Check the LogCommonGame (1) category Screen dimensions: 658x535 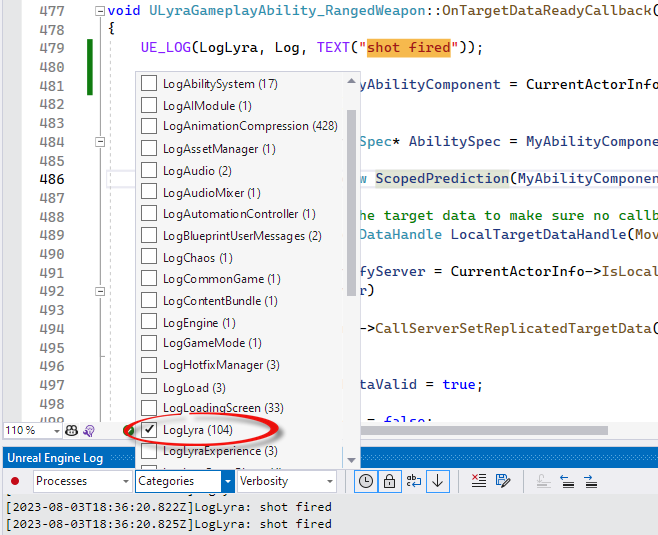point(149,278)
